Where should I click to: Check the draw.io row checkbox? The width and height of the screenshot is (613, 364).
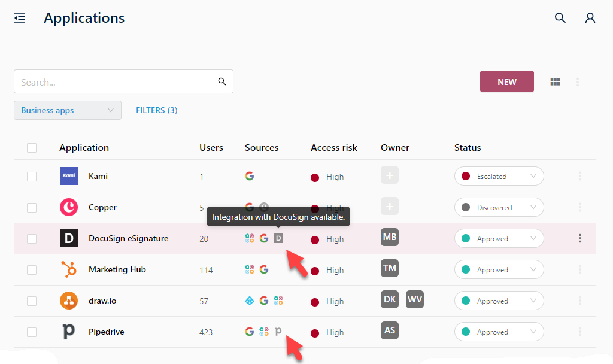(32, 301)
